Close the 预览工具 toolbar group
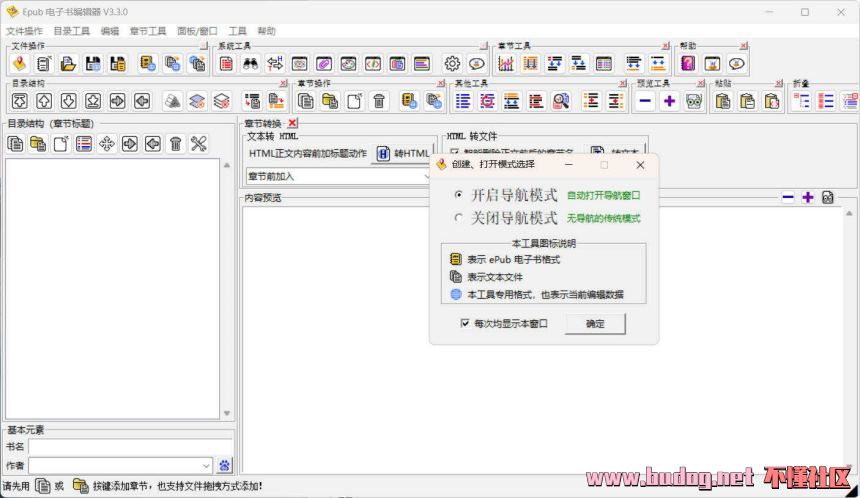Viewport: 860px width, 498px height. (x=701, y=83)
